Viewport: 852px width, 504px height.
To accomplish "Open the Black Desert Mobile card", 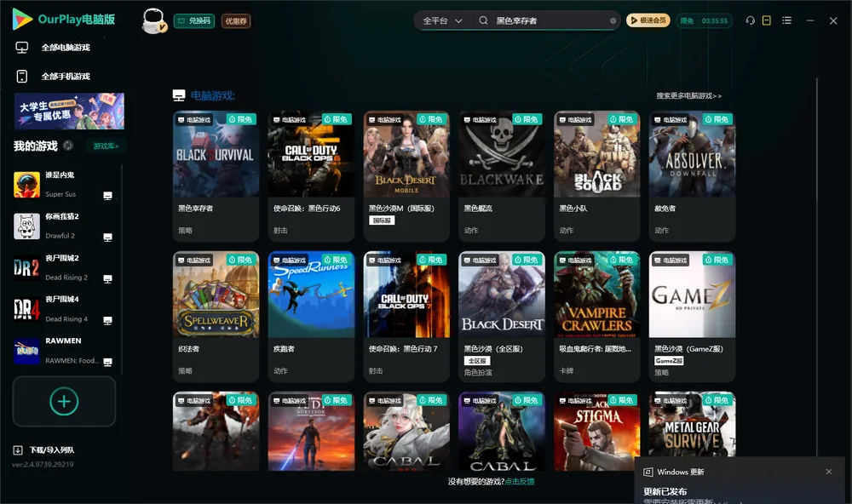I will (406, 176).
